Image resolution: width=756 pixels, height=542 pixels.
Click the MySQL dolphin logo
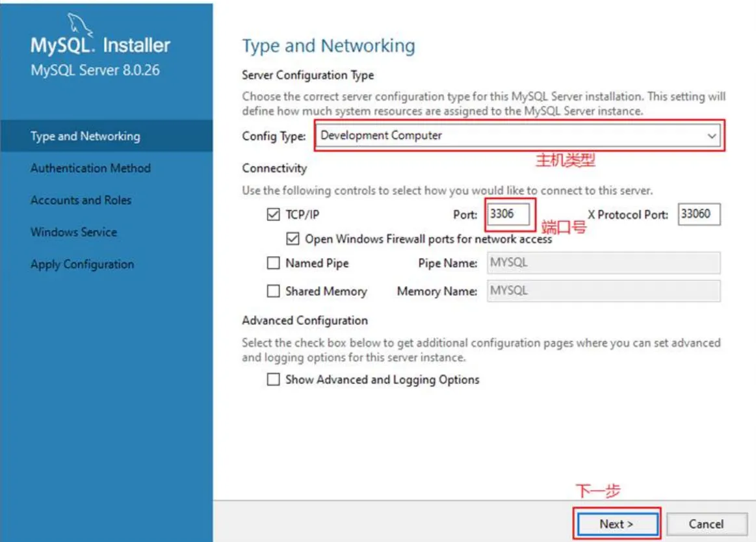[x=79, y=24]
